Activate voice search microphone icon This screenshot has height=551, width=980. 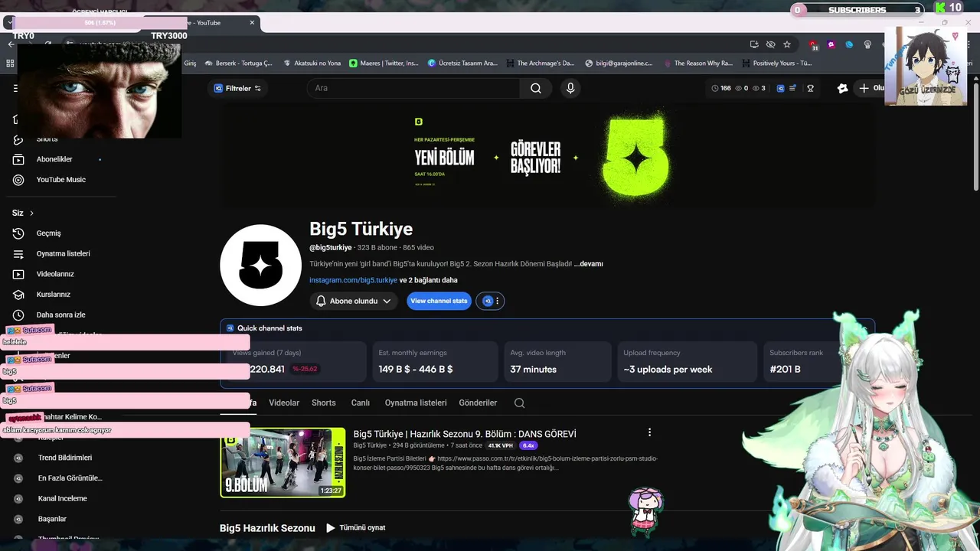[x=570, y=88]
